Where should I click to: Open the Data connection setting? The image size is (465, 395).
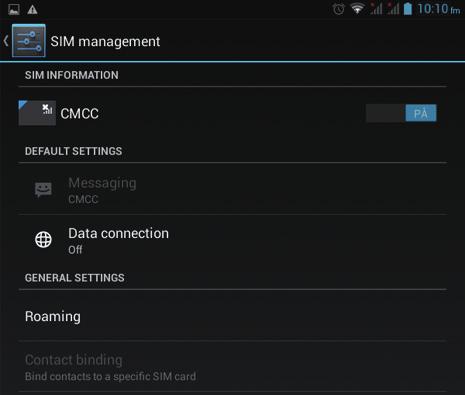[x=232, y=240]
